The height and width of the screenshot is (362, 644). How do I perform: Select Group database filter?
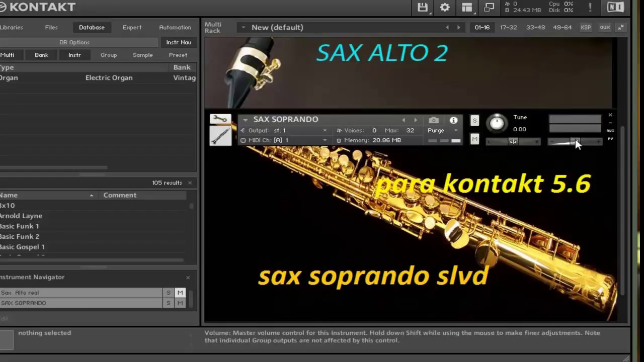click(x=108, y=55)
